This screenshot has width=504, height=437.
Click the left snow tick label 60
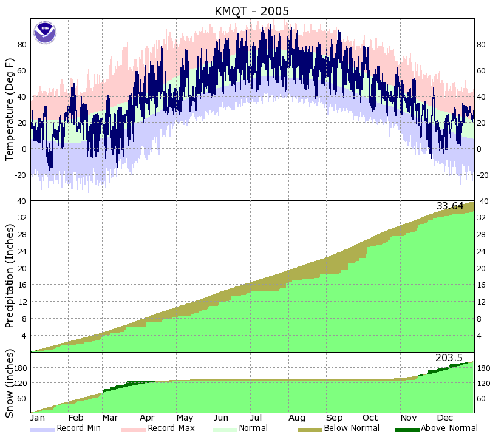pyautogui.click(x=22, y=398)
